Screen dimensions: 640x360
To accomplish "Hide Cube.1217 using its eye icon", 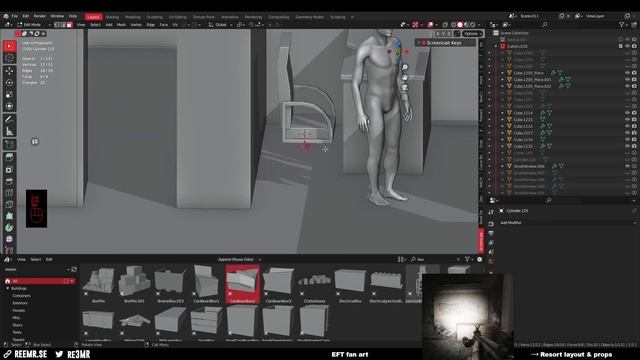I will click(627, 133).
